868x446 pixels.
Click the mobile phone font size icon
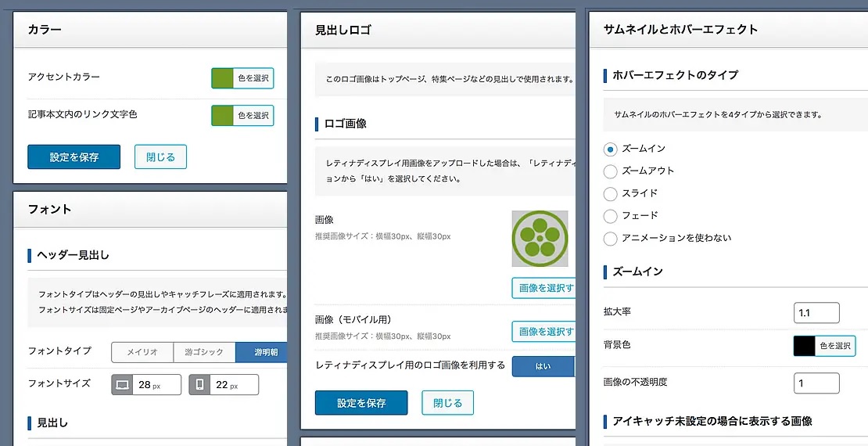(199, 385)
